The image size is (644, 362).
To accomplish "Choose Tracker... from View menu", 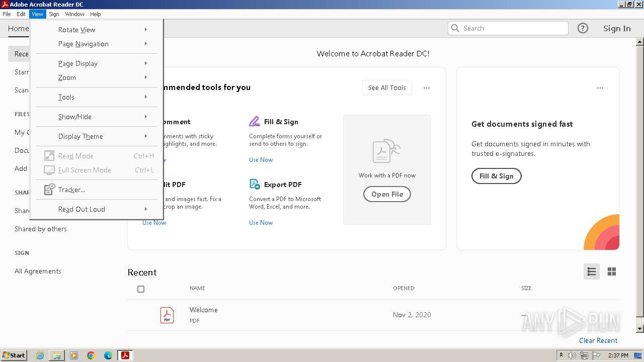I will point(96,190).
